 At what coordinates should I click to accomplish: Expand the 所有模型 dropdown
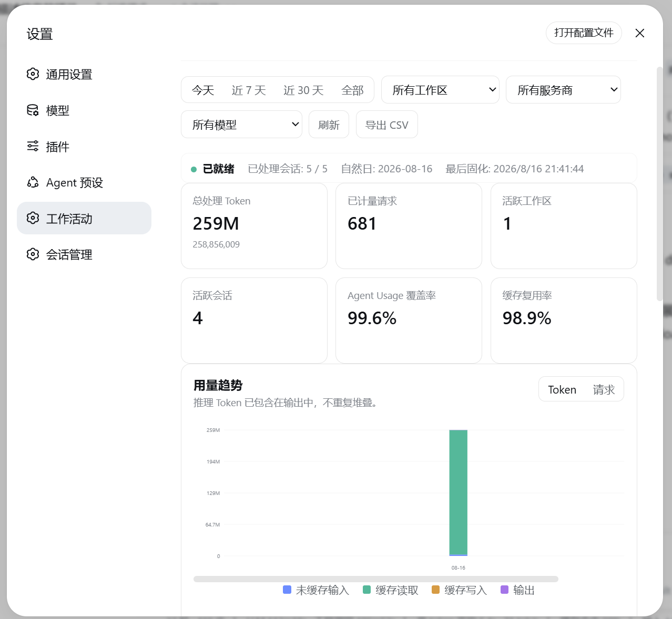pyautogui.click(x=241, y=125)
